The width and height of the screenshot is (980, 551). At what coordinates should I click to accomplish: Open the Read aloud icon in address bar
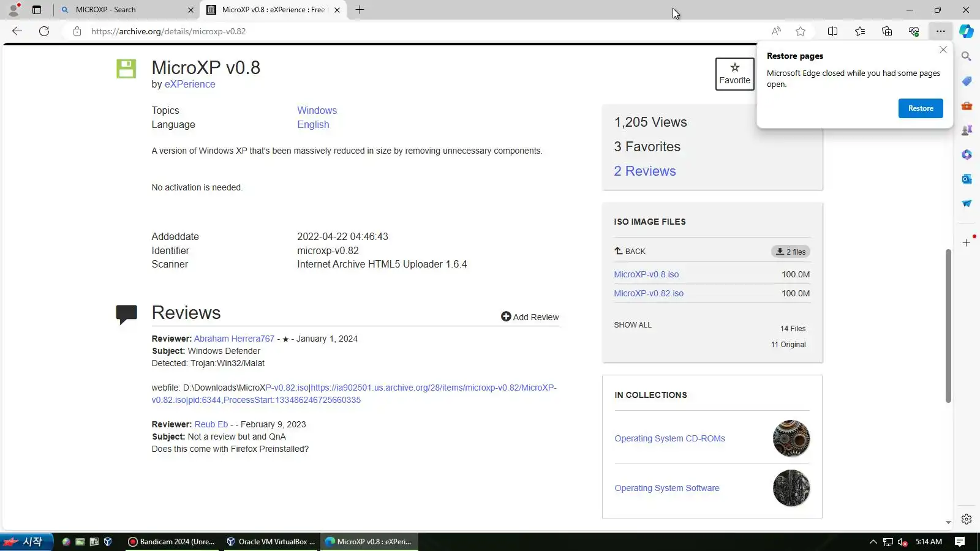point(776,31)
